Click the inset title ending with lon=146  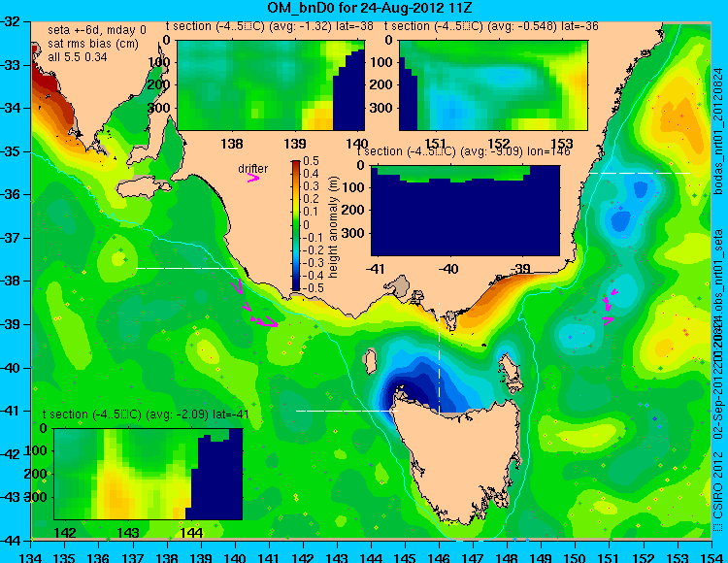(x=463, y=151)
